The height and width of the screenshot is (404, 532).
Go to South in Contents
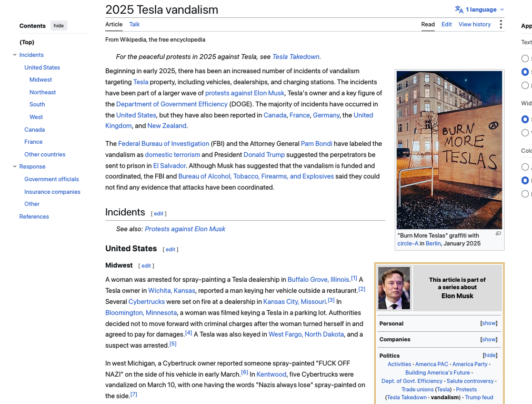(37, 105)
